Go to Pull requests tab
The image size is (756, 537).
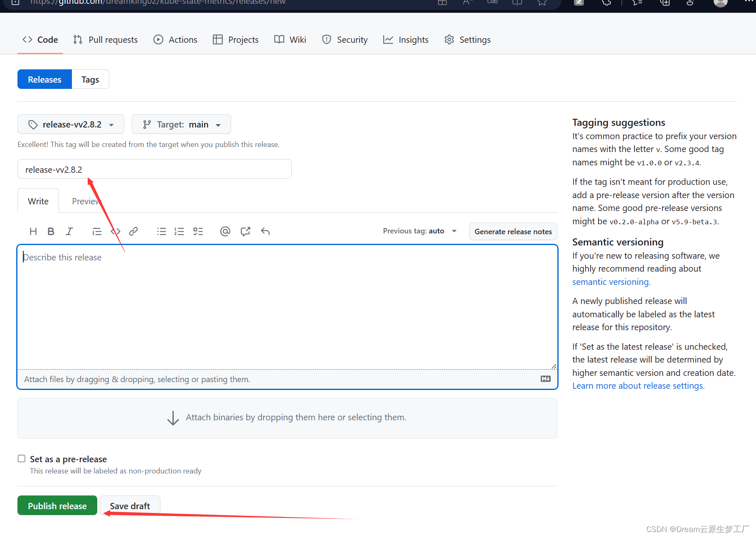[105, 39]
